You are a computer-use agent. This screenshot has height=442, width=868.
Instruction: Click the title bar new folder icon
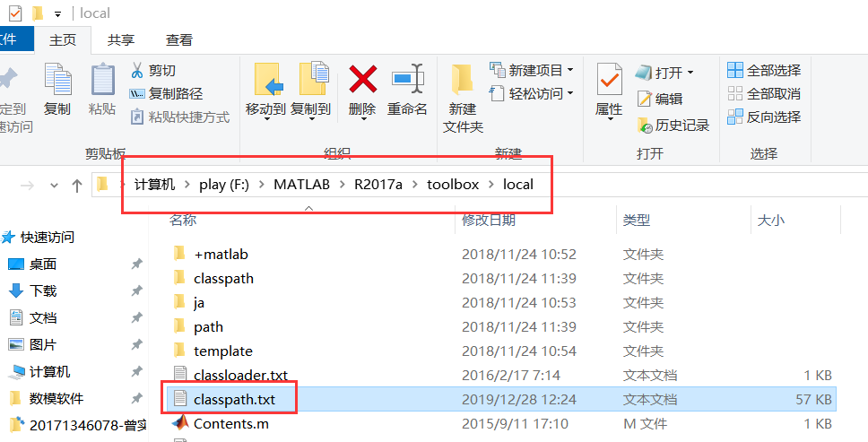click(x=38, y=13)
